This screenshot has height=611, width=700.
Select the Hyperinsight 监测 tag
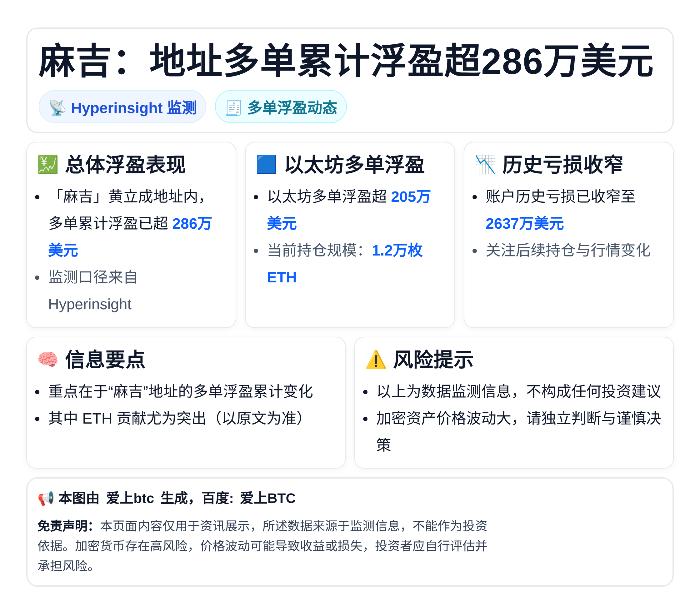122,107
